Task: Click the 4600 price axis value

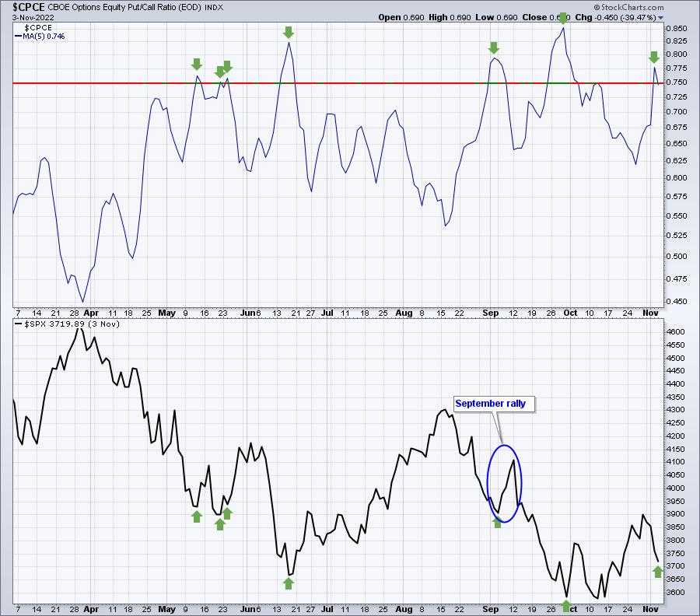Action: (675, 331)
